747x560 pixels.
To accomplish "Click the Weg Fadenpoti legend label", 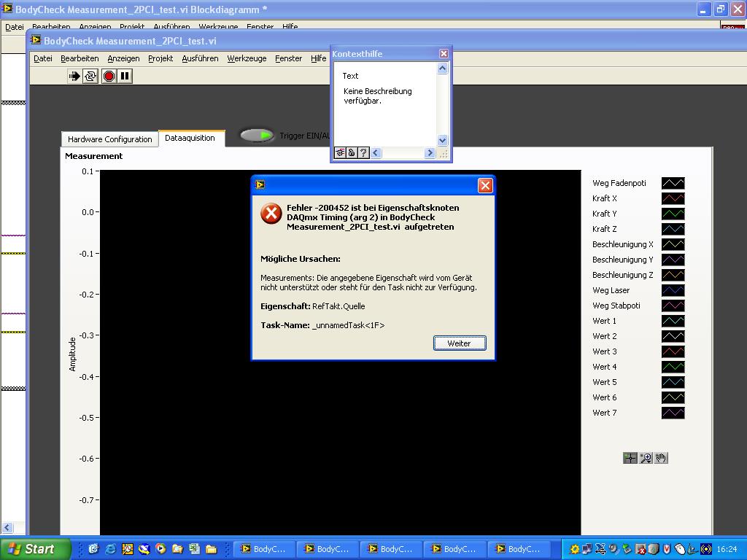I will (x=619, y=183).
